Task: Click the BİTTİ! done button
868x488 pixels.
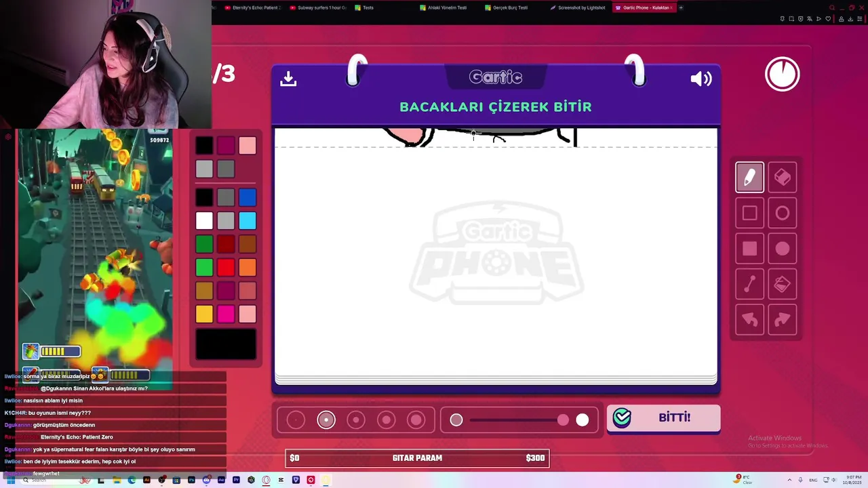Action: pos(663,418)
